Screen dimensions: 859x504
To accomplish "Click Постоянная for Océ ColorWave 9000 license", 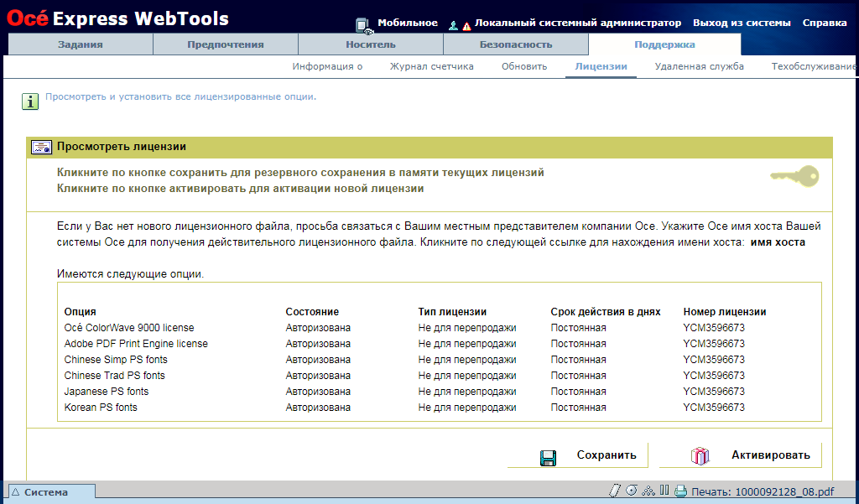I will [578, 328].
